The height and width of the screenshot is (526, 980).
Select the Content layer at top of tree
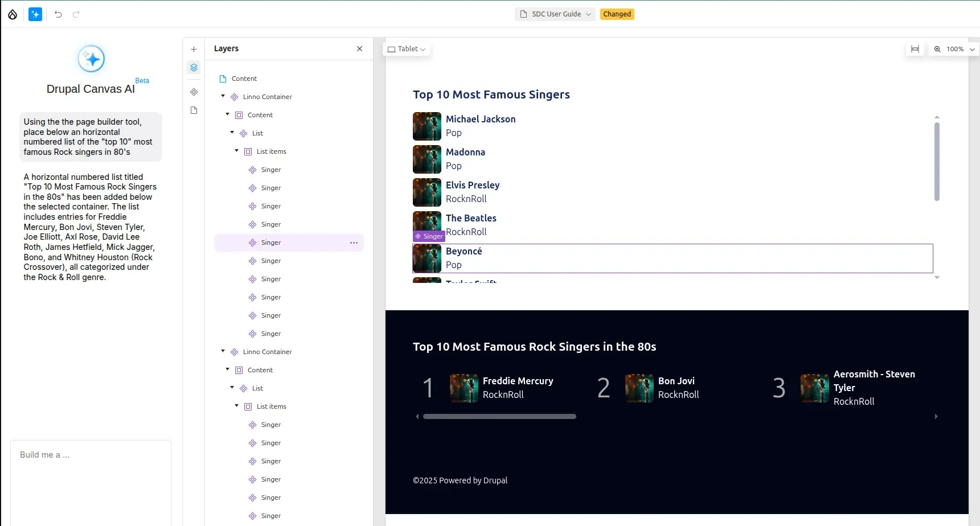coord(244,79)
